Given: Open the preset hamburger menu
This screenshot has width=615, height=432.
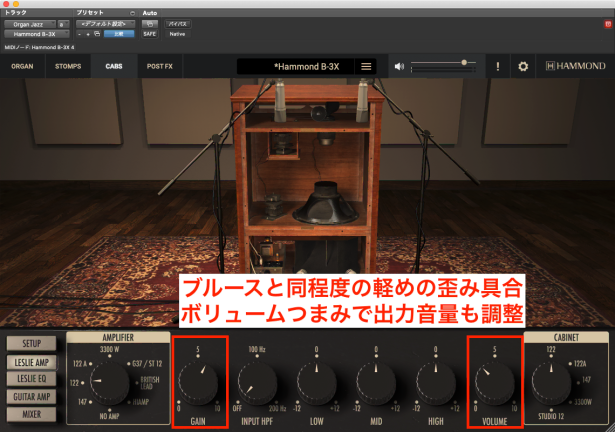Looking at the screenshot, I should point(366,67).
